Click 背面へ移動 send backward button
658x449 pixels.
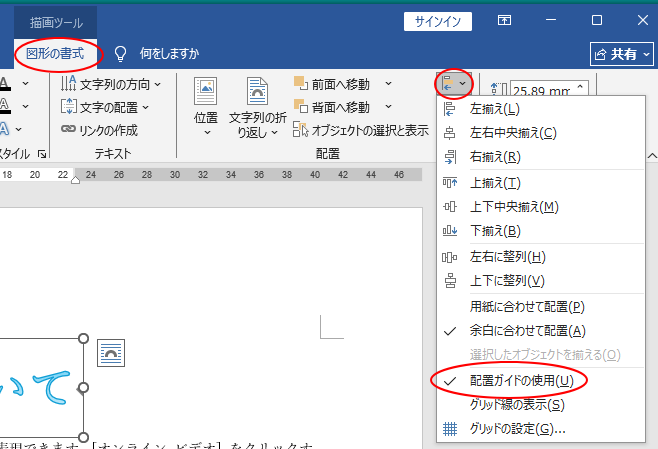point(332,107)
